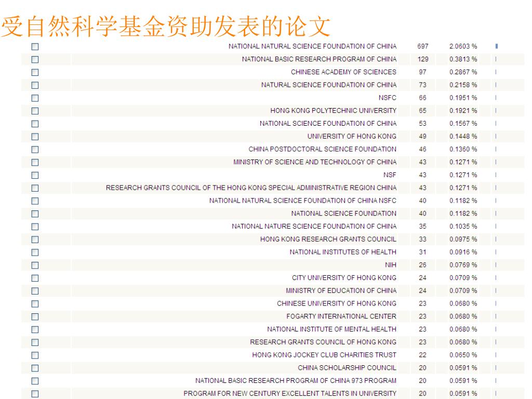Click the text CHINESE ACADEMY OF SCIENCES

(344, 72)
